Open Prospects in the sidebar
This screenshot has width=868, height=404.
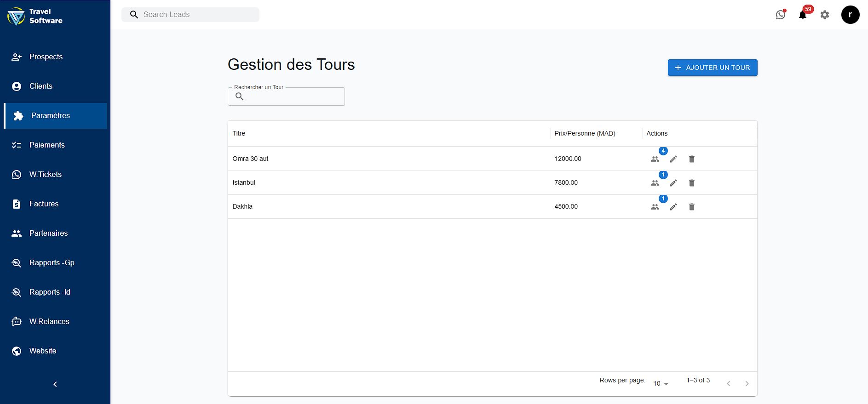point(46,57)
